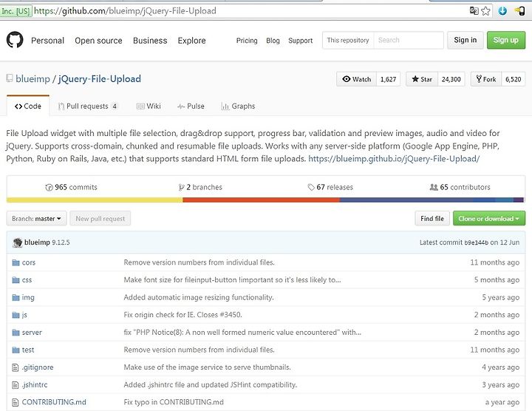Viewport: 532px width, 411px height.
Task: Expand the Clone or download dropdown
Action: click(489, 219)
